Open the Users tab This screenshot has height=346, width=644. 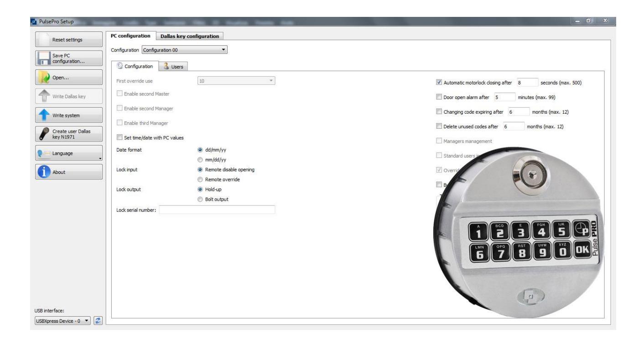point(174,66)
